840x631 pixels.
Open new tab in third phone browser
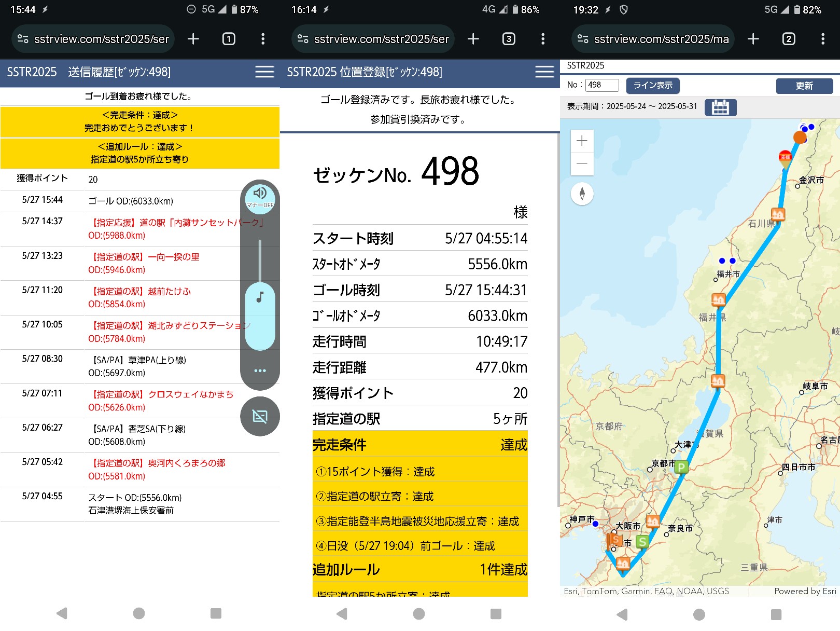tap(753, 39)
